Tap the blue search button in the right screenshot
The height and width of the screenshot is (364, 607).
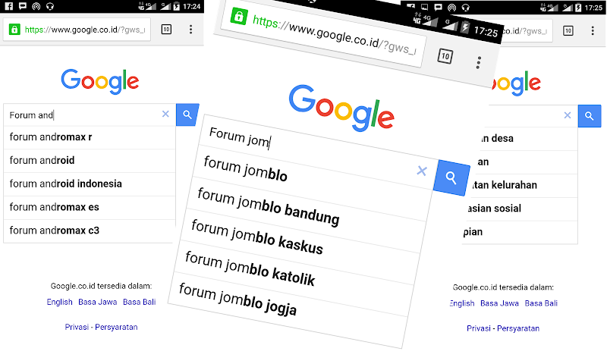(590, 116)
